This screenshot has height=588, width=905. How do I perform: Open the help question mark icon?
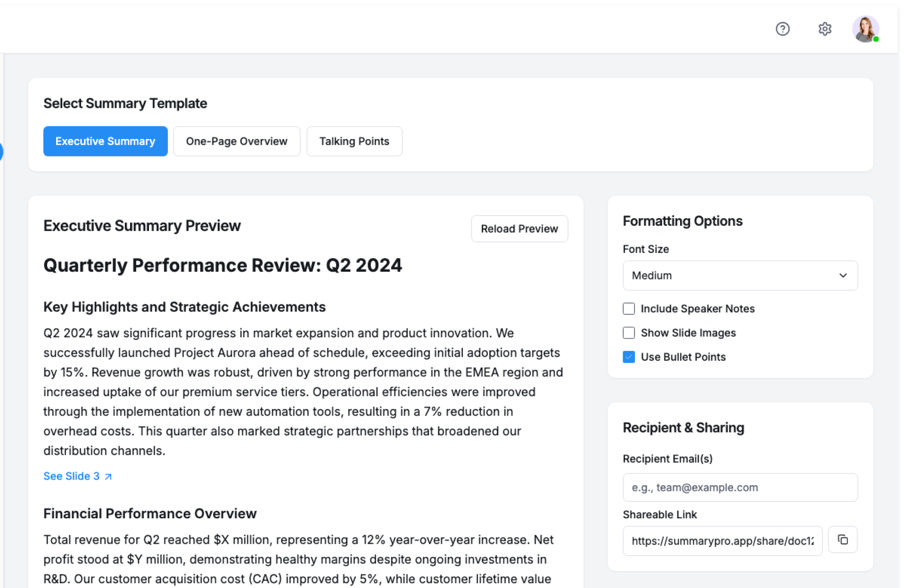click(782, 29)
